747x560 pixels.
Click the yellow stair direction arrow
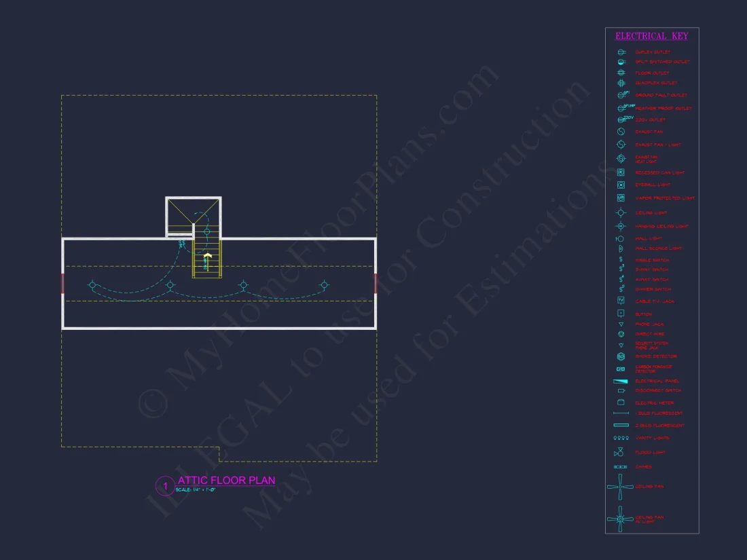pyautogui.click(x=208, y=258)
